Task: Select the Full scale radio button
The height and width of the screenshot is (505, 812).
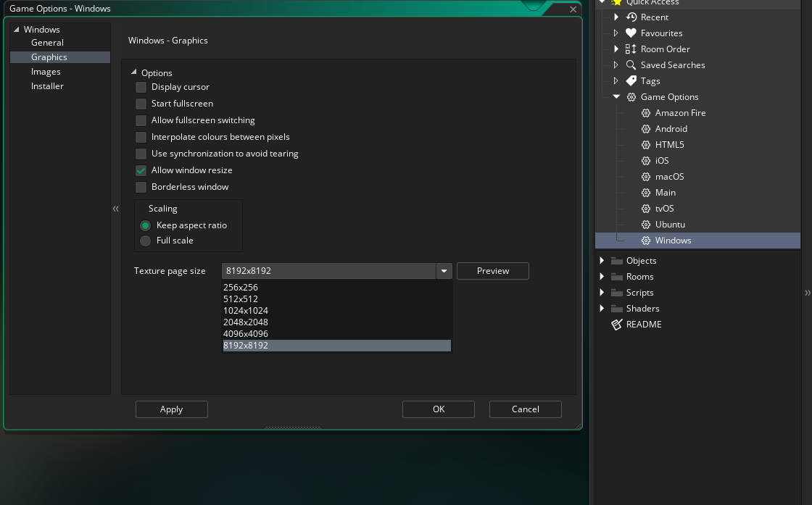Action: (x=146, y=241)
